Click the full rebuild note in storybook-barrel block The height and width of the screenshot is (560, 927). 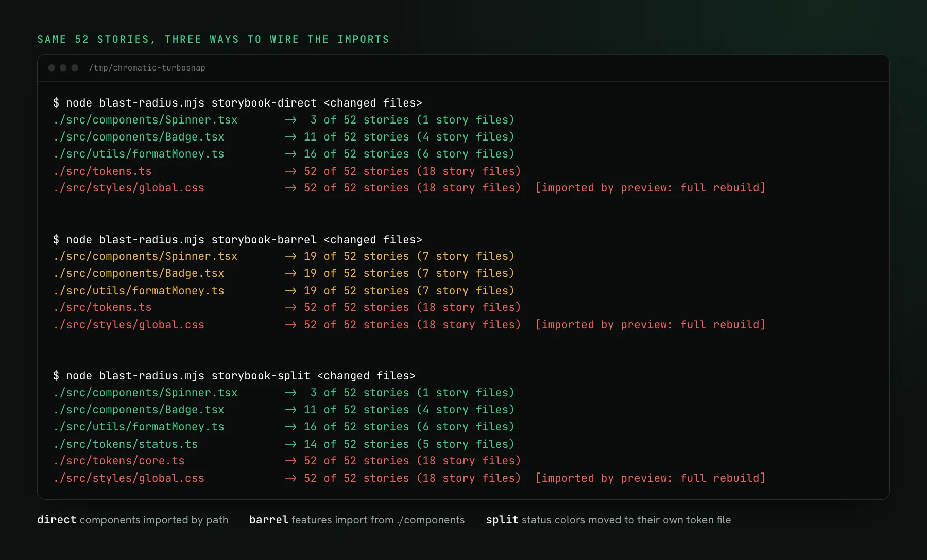click(x=650, y=325)
